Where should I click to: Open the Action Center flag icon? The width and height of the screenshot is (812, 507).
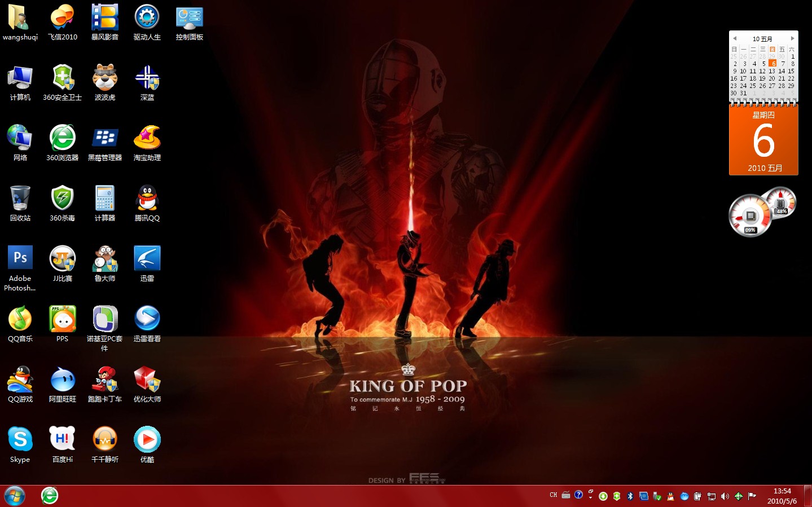[752, 496]
